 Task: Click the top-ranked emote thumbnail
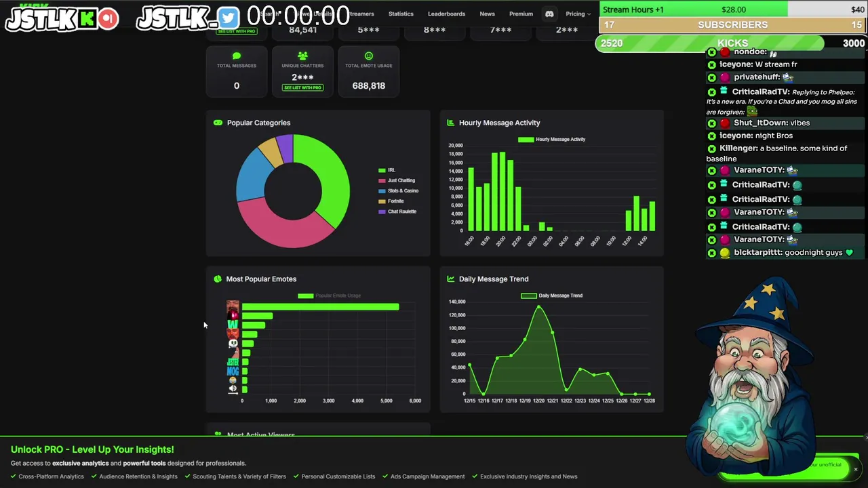(x=233, y=306)
